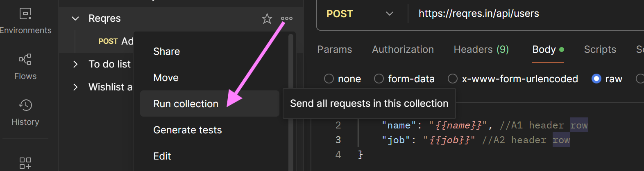Click the Reqres three-dots options icon

287,18
